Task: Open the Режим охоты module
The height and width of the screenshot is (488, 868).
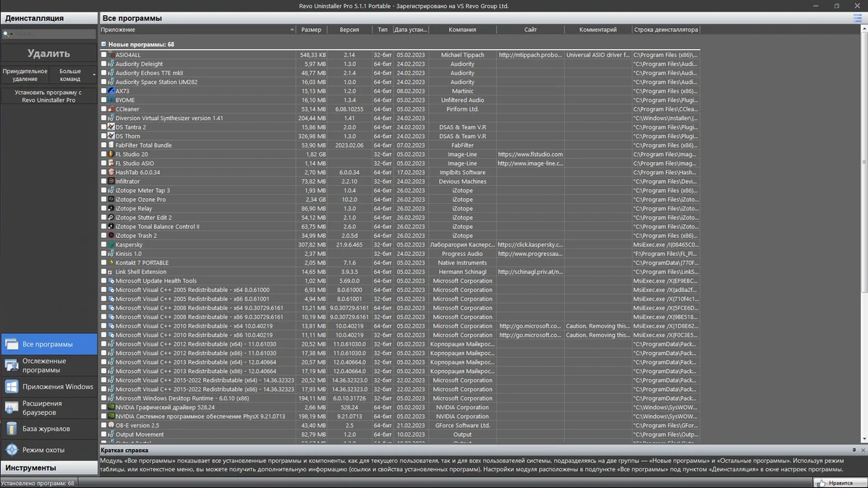Action: (x=48, y=450)
